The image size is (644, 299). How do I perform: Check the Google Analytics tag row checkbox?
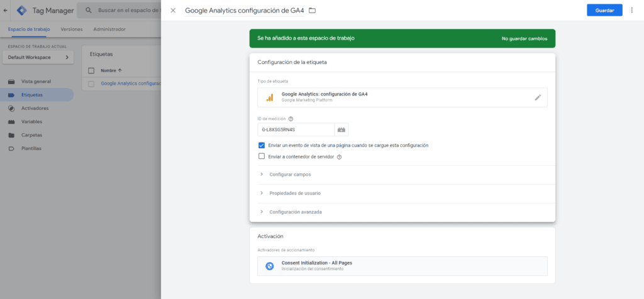pyautogui.click(x=91, y=84)
